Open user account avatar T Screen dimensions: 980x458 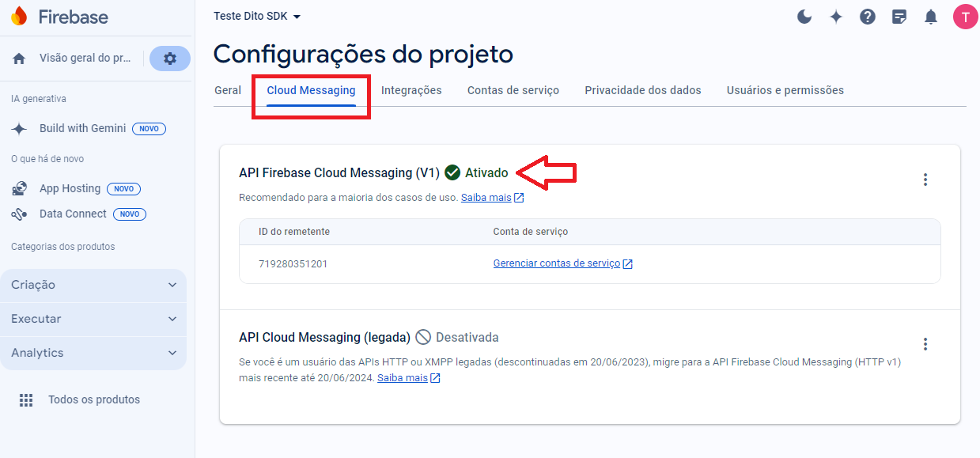[x=966, y=17]
